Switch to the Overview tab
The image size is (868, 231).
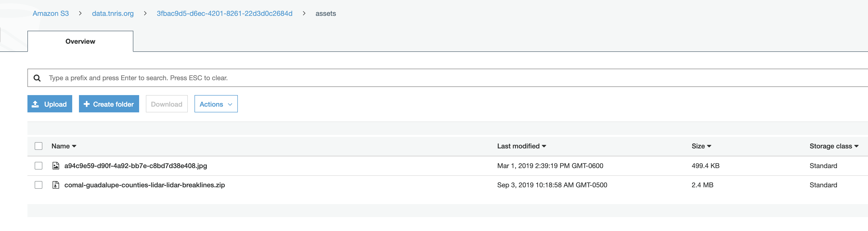80,41
